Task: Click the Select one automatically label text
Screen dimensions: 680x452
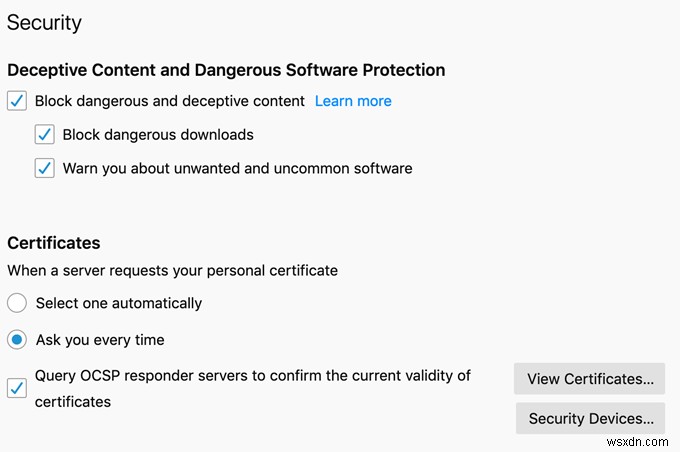Action: pyautogui.click(x=118, y=303)
